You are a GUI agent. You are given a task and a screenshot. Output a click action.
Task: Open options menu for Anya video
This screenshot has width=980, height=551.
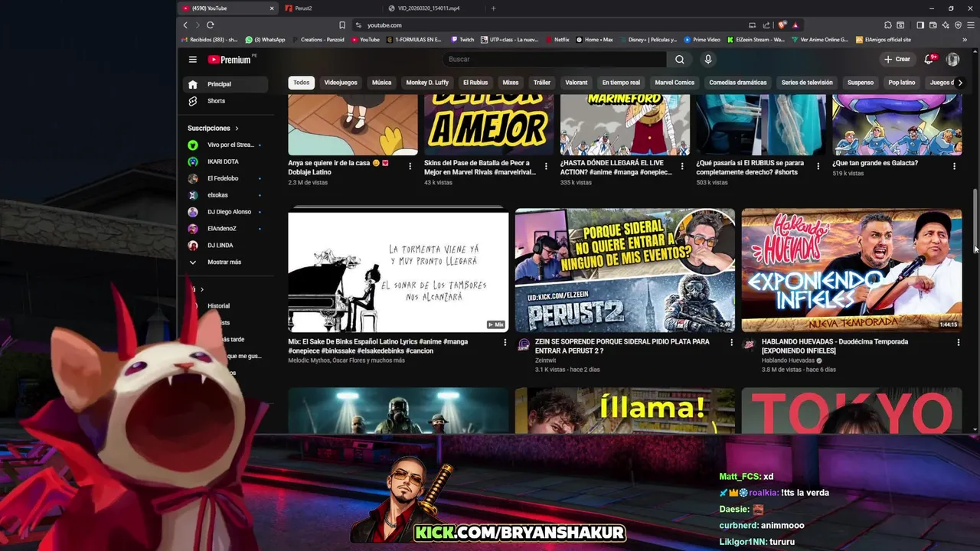pos(410,166)
